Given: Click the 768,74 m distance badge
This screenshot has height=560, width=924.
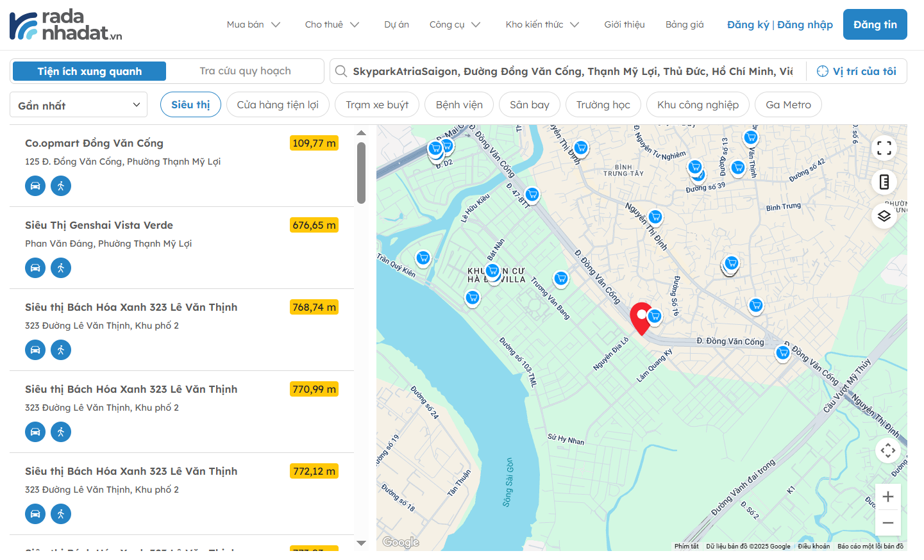Looking at the screenshot, I should pyautogui.click(x=314, y=307).
